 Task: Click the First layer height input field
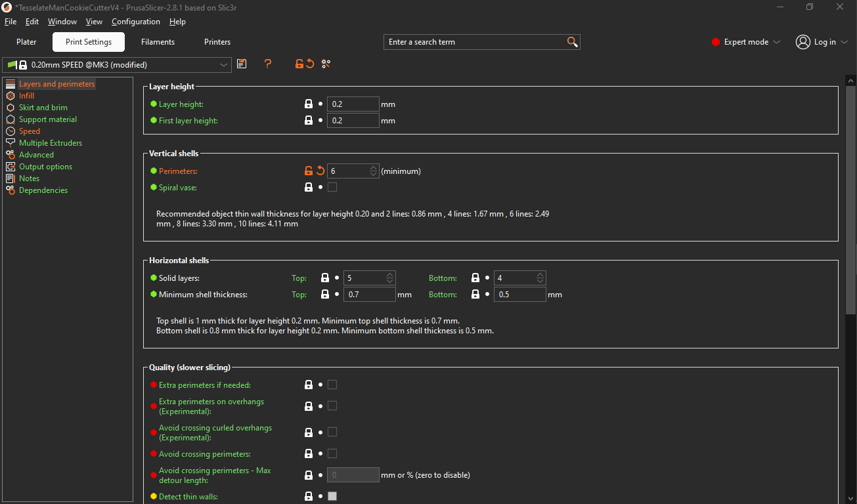click(353, 120)
